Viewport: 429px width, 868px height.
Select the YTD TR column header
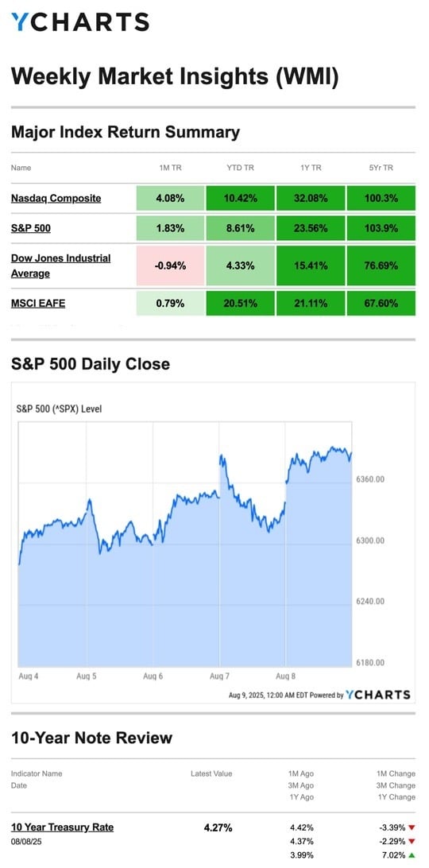point(241,168)
